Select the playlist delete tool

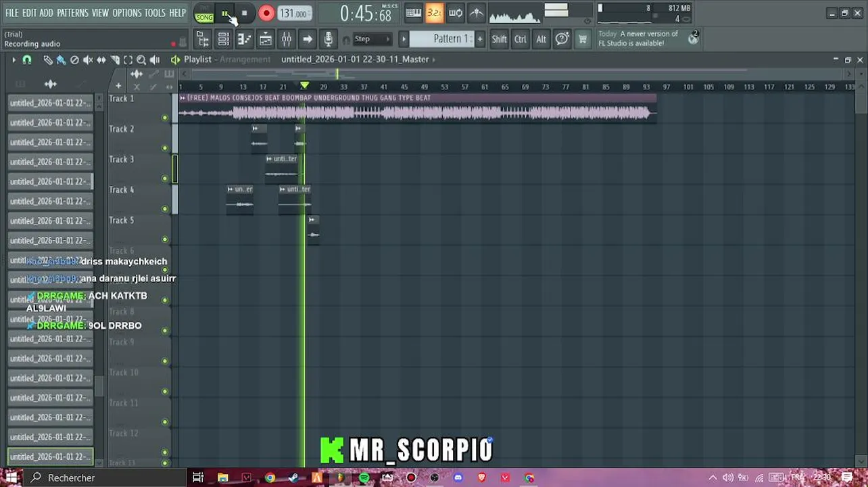74,60
